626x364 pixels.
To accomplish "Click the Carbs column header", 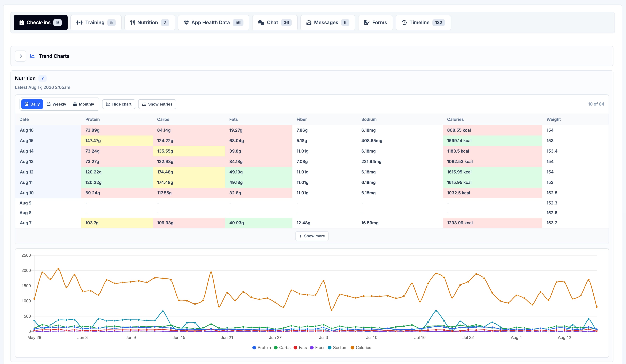I will [x=163, y=119].
